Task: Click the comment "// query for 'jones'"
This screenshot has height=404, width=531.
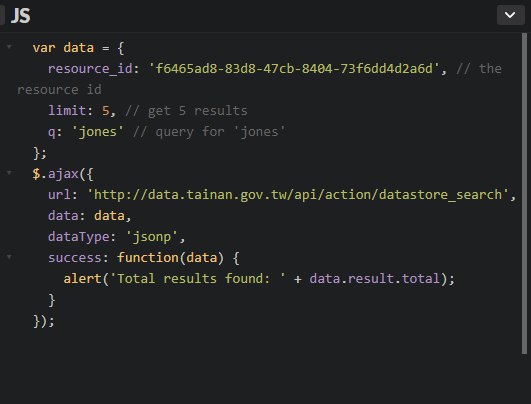Action: 209,132
